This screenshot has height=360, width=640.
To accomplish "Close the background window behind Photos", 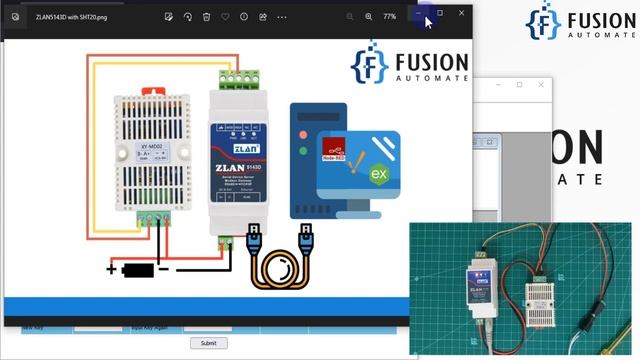I will tap(541, 85).
